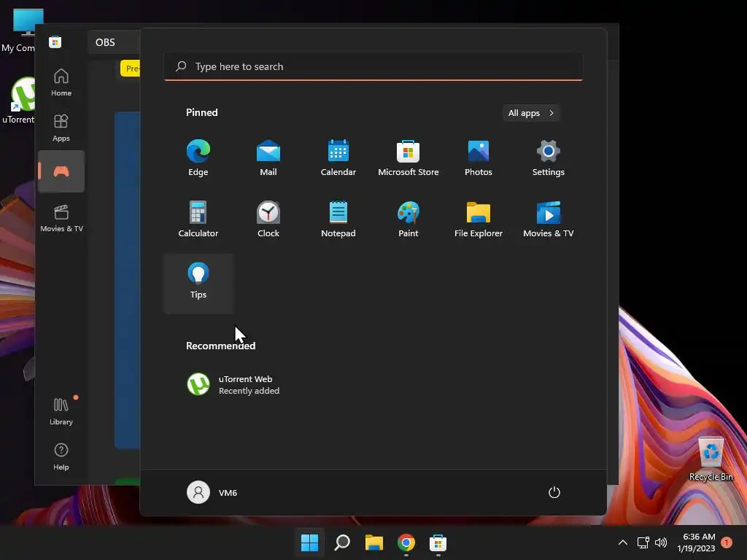Open the notification count badge
Image resolution: width=747 pixels, height=560 pixels.
727,542
